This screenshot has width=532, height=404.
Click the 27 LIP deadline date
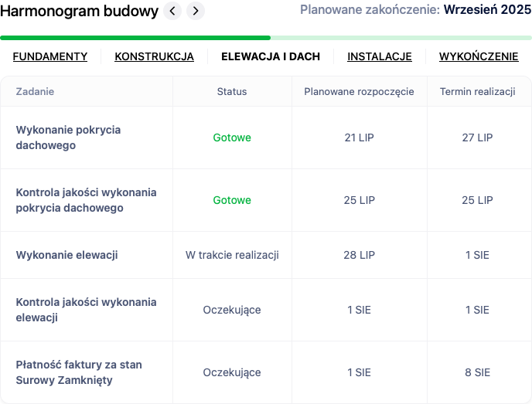click(x=477, y=137)
